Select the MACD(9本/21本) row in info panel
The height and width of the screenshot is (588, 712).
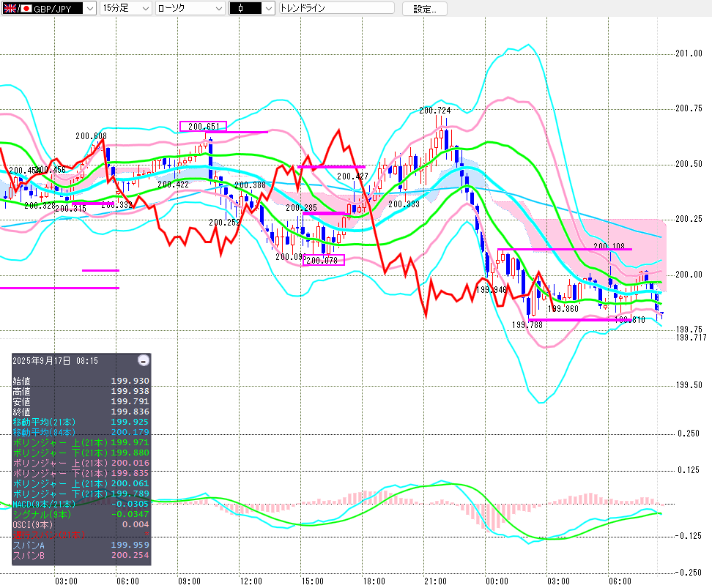[81, 504]
